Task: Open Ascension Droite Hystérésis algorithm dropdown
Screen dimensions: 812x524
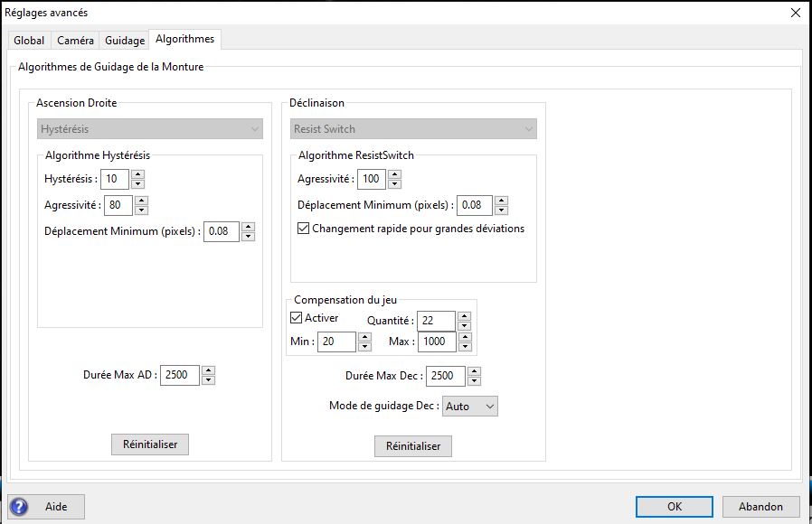Action: point(150,129)
